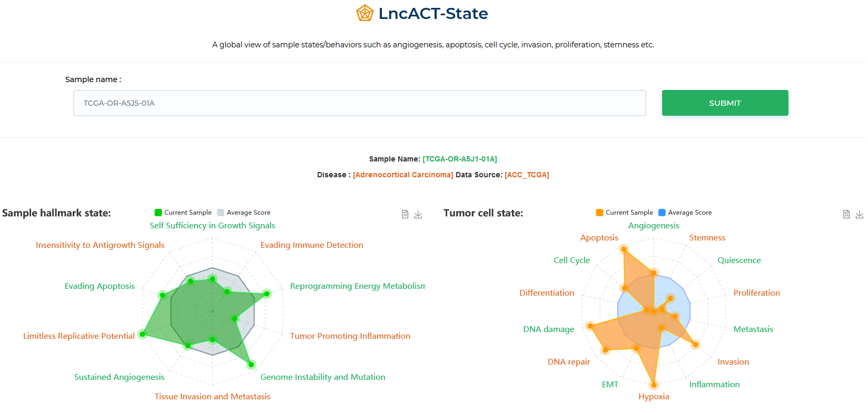Download the tumor cell state chart image
The height and width of the screenshot is (413, 868).
coord(860,214)
